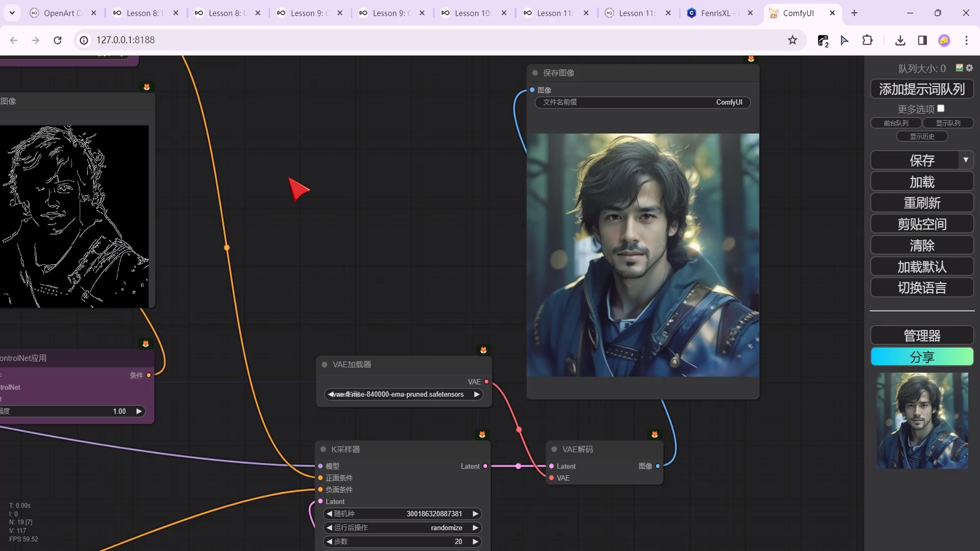Click 添加提示词队列 button
The height and width of the screenshot is (551, 980).
[x=922, y=89]
